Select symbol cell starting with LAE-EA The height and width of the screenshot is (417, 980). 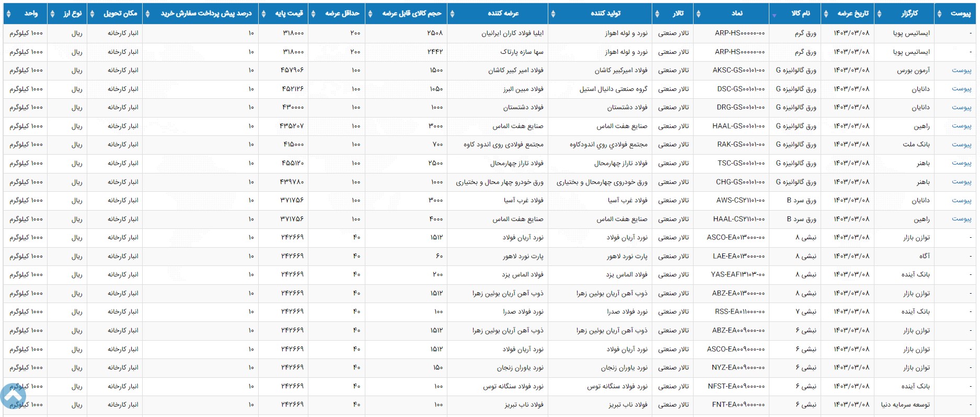point(731,256)
